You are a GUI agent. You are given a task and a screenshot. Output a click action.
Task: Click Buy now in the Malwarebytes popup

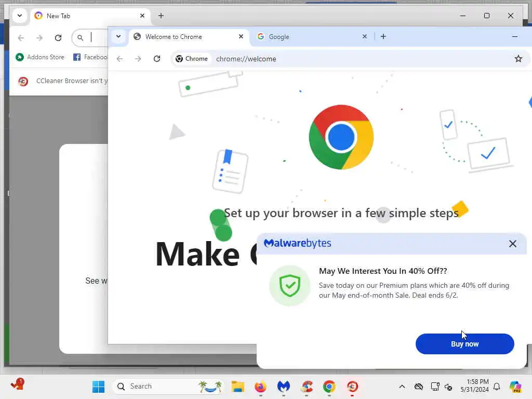pos(464,344)
